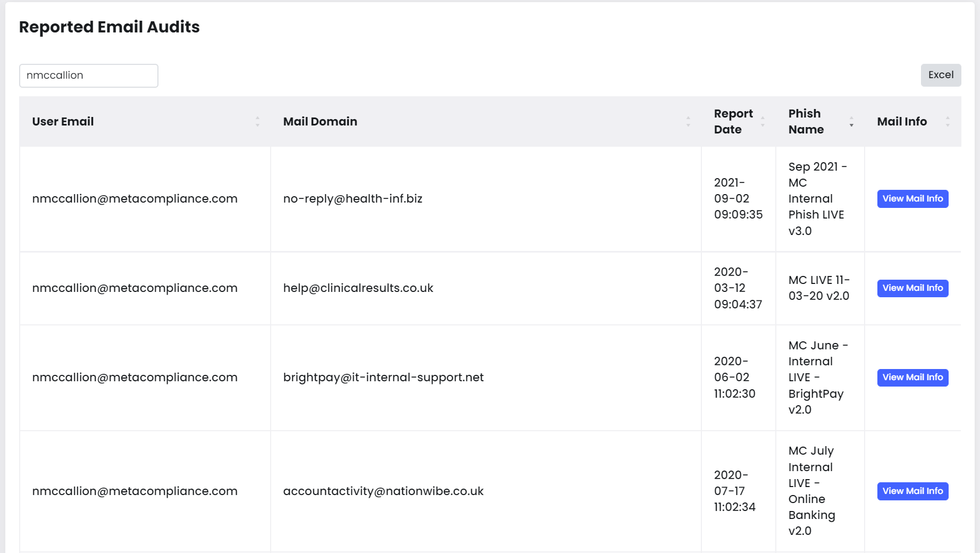Select the Mail Domain column header
The height and width of the screenshot is (553, 980).
pyautogui.click(x=320, y=122)
